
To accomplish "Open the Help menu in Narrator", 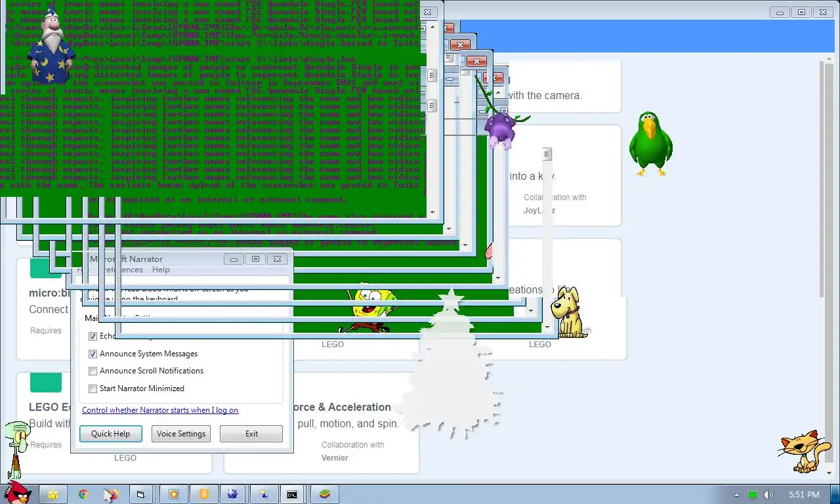I will pos(161,270).
